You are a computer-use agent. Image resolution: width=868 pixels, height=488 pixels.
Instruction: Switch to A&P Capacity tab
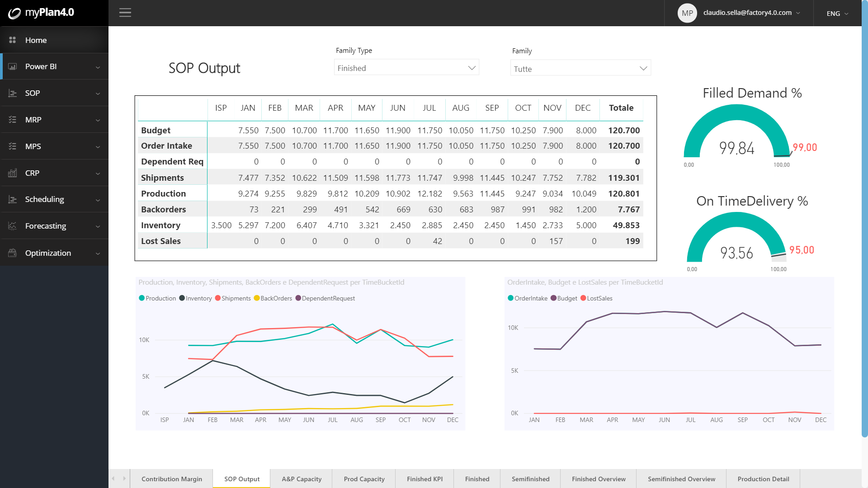pos(302,479)
